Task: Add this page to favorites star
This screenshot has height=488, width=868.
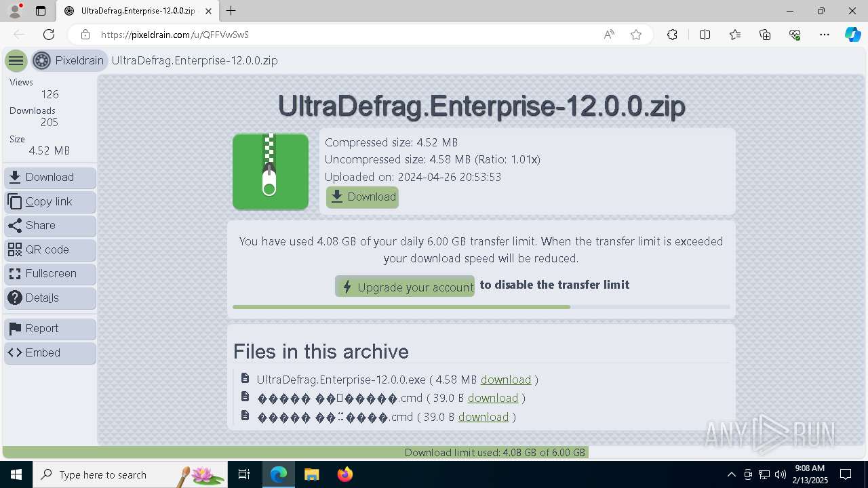Action: [x=636, y=35]
